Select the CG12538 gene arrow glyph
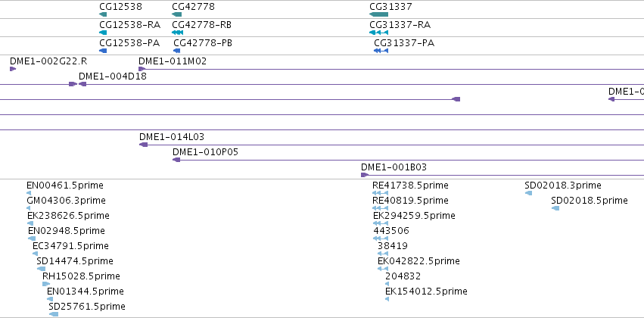Image resolution: width=644 pixels, height=318 pixels. (103, 14)
